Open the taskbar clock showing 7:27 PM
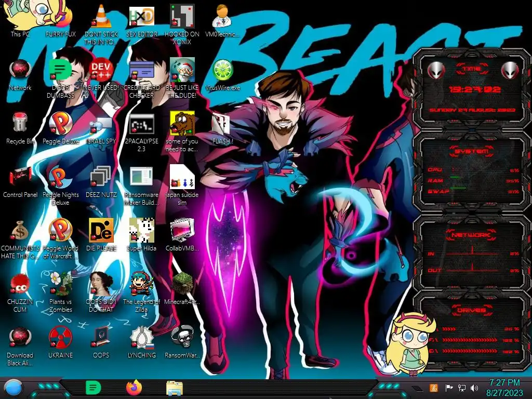The width and height of the screenshot is (532, 399). click(x=504, y=388)
